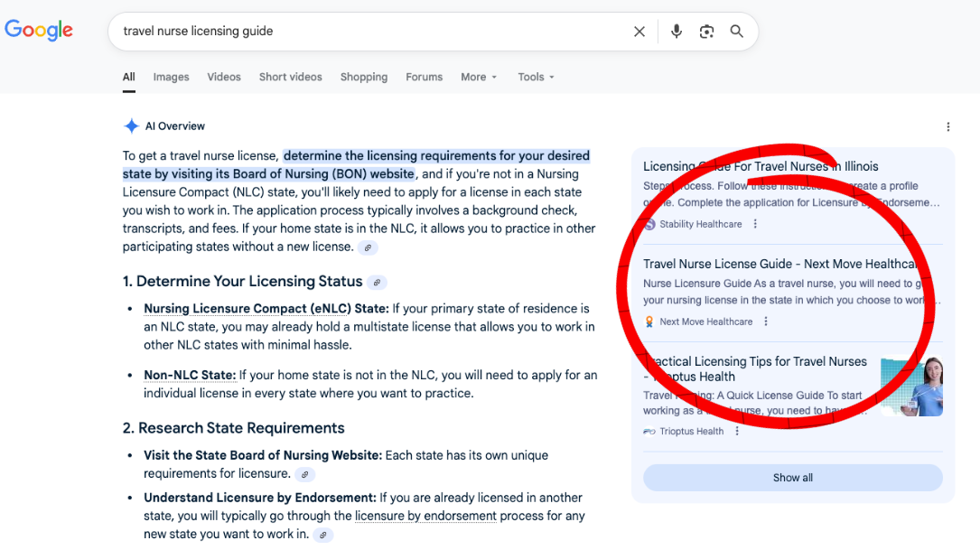The height and width of the screenshot is (550, 980).
Task: Go to Forums tab
Action: click(x=424, y=77)
